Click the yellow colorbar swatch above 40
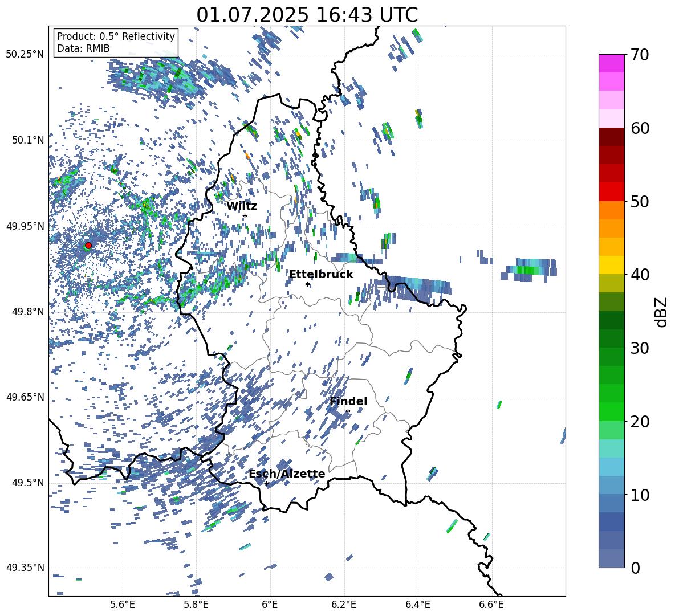Image resolution: width=675 pixels, height=616 pixels. 612,265
